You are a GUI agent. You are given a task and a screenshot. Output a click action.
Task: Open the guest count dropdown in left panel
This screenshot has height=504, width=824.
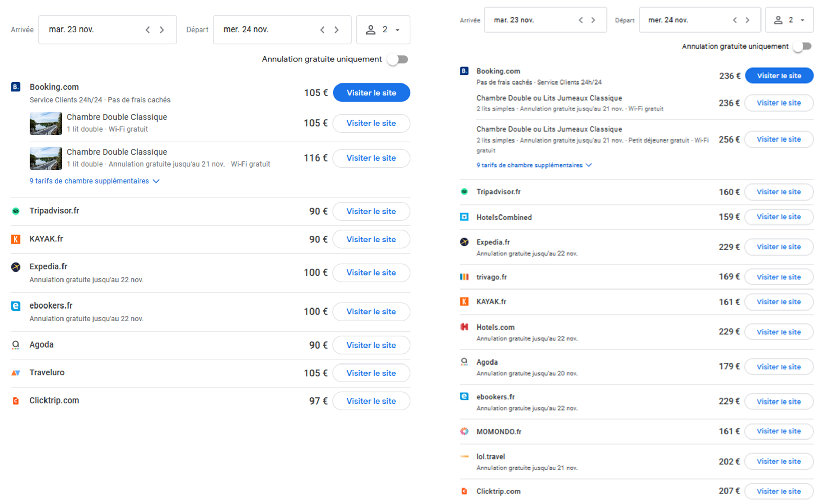pos(383,30)
